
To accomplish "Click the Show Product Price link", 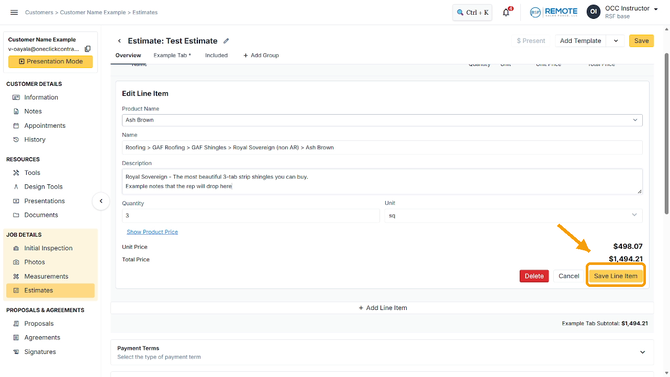I will [x=152, y=232].
